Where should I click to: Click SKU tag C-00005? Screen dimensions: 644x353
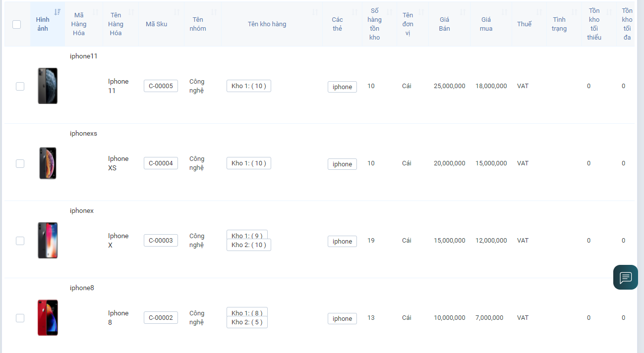coord(161,86)
